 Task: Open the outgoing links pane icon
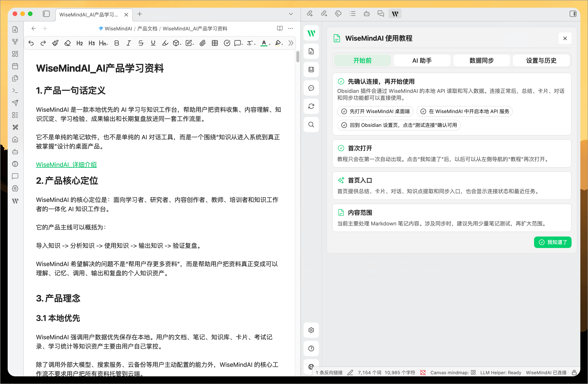point(324,14)
